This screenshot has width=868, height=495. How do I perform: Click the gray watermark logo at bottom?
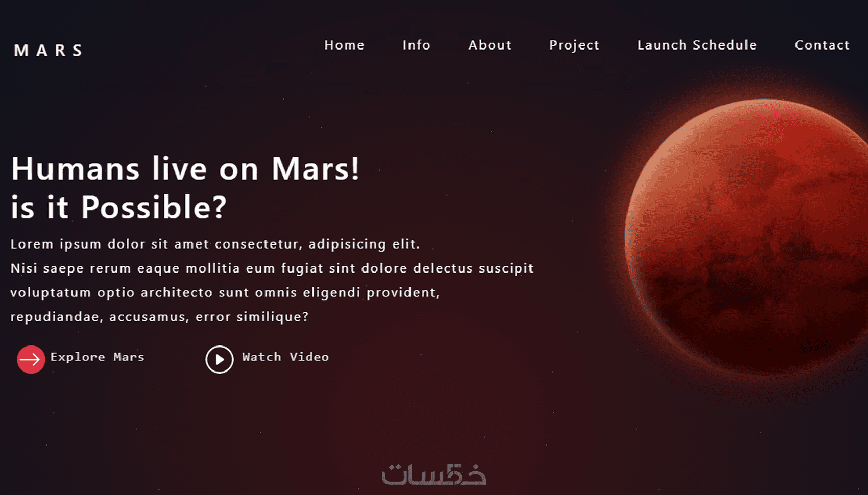(434, 474)
